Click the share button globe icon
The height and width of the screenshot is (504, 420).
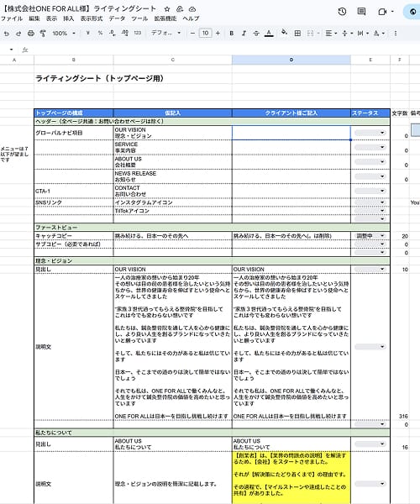[x=412, y=12]
